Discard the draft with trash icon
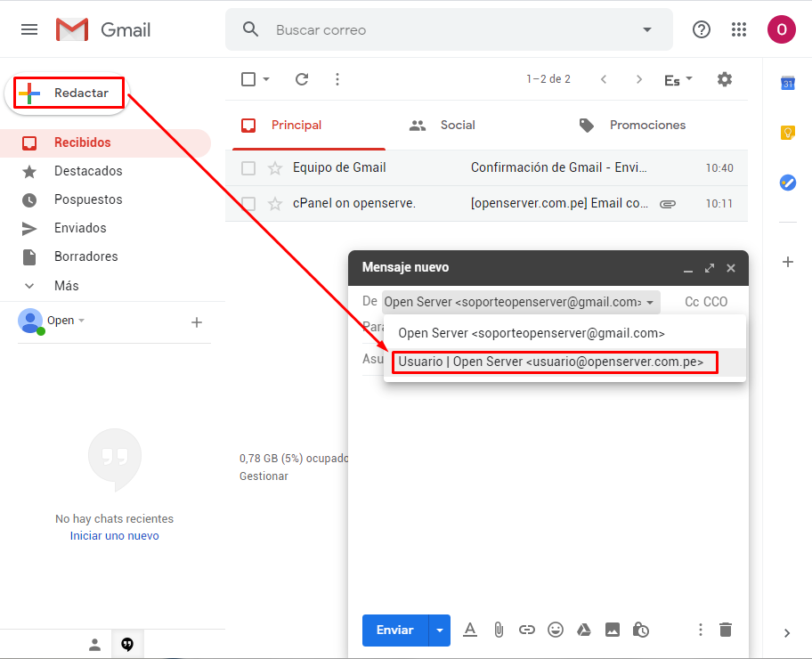 click(726, 630)
